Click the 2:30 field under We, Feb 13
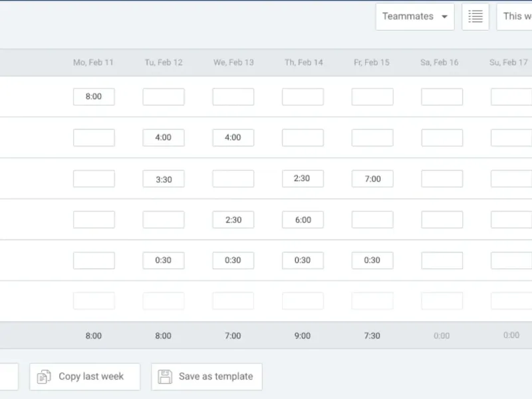 (x=233, y=220)
